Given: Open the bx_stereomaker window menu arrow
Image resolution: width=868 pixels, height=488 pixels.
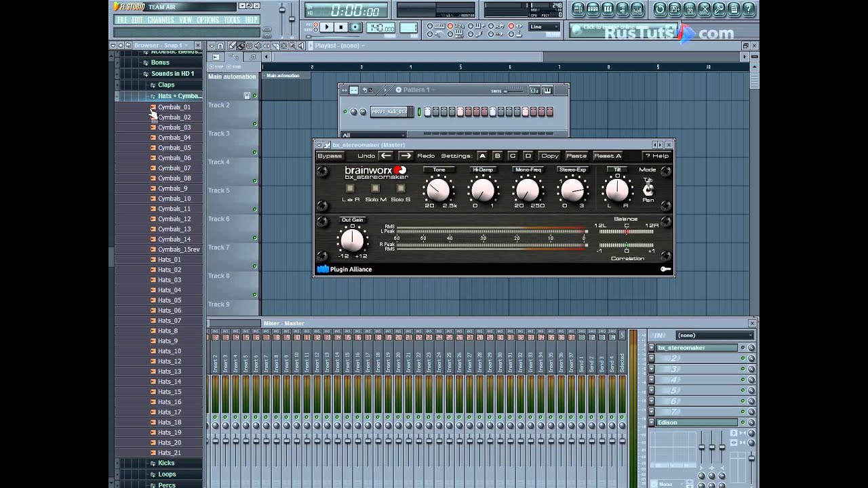Looking at the screenshot, I should (x=319, y=145).
